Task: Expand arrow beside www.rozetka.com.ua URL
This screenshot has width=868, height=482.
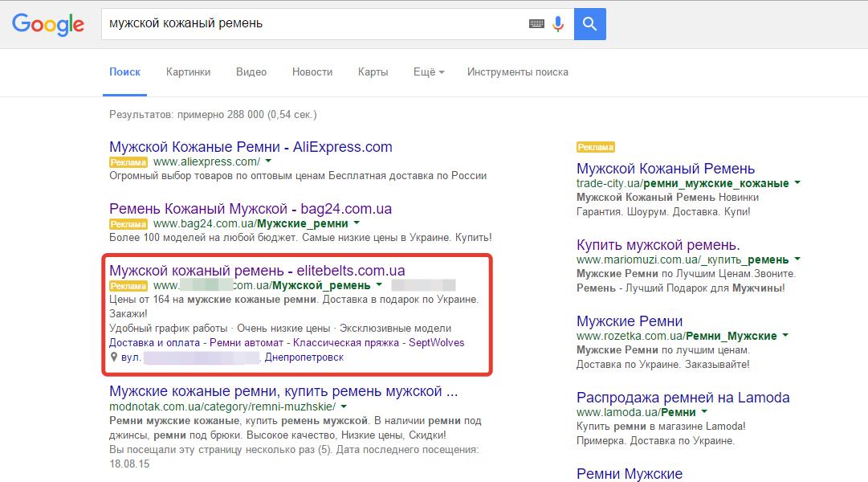Action: click(x=785, y=336)
